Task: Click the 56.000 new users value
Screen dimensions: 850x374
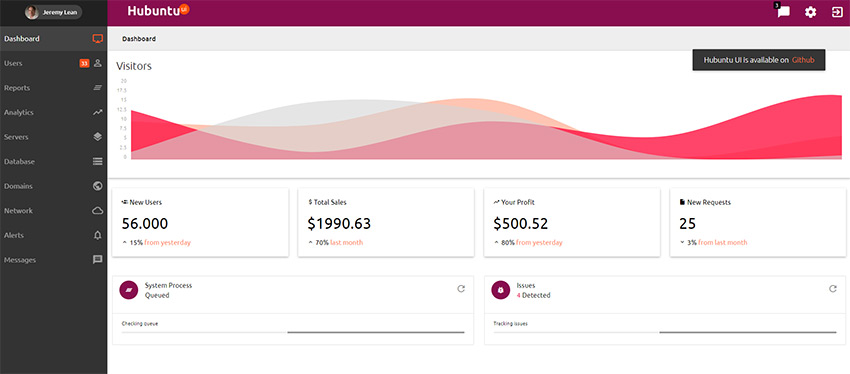Action: tap(145, 223)
